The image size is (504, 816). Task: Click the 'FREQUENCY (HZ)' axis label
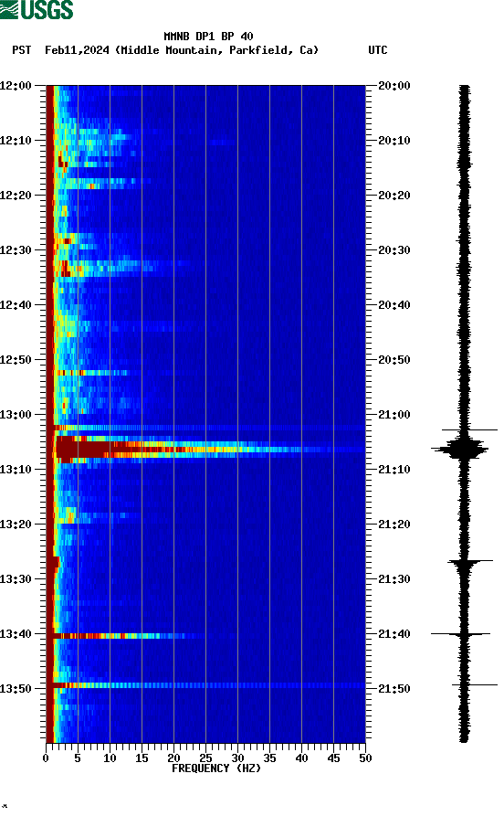pos(216,768)
